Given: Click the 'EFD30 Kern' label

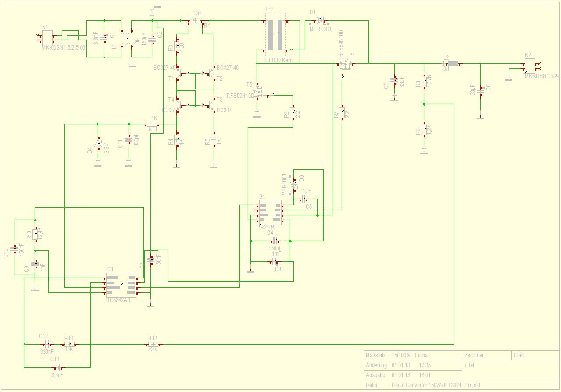Looking at the screenshot, I should coord(279,60).
